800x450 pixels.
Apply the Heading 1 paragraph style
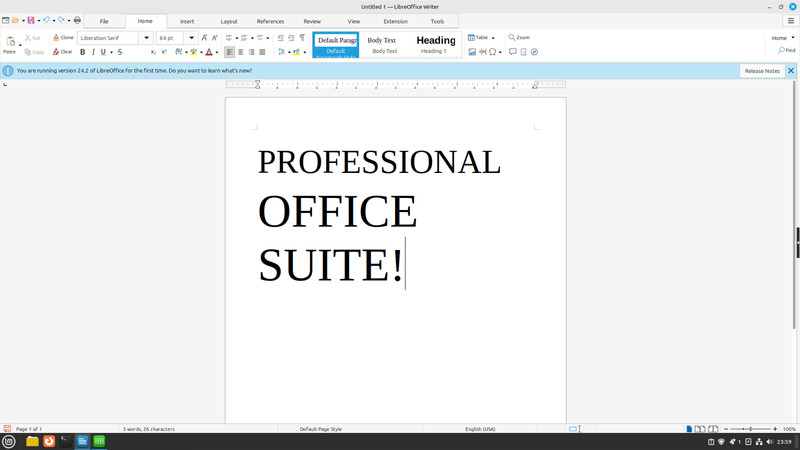[435, 44]
